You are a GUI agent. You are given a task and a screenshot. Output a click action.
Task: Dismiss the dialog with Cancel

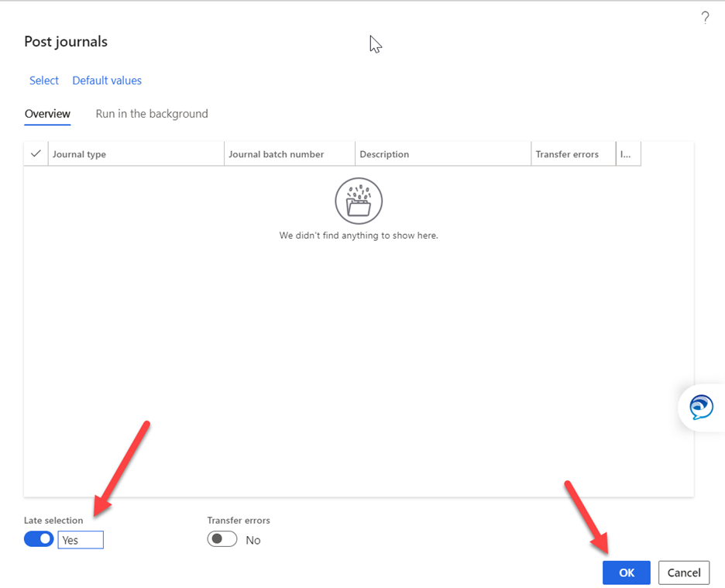pyautogui.click(x=684, y=573)
